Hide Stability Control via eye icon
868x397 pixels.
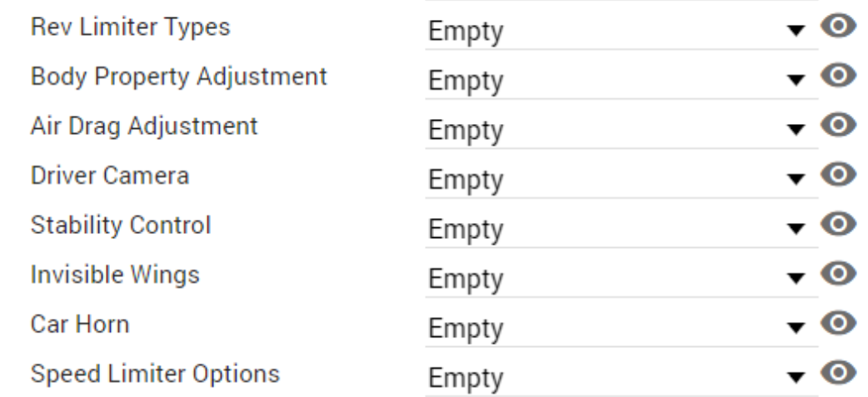pos(838,224)
